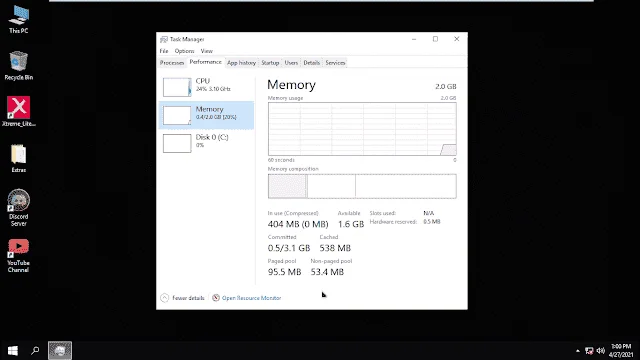Select Task Manager taskbar button

point(60,351)
